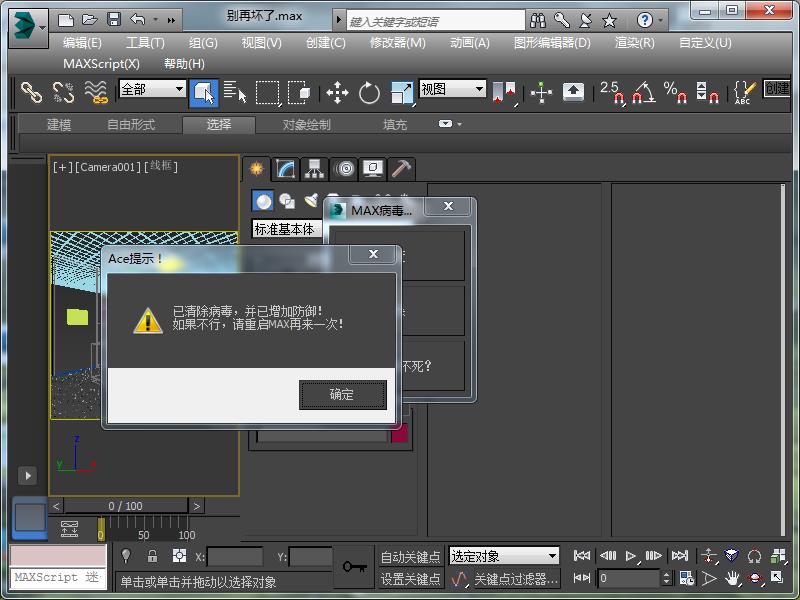
Task: Open the Time Configuration dialog icon
Action: point(687,579)
